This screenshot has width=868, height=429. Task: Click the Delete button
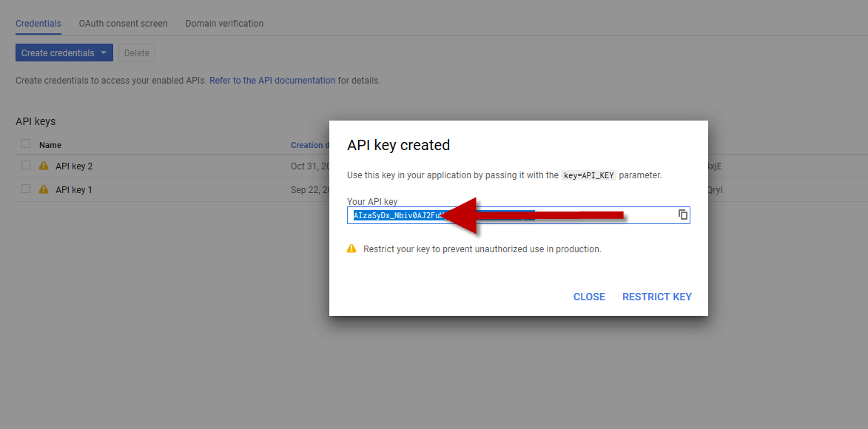pyautogui.click(x=136, y=53)
